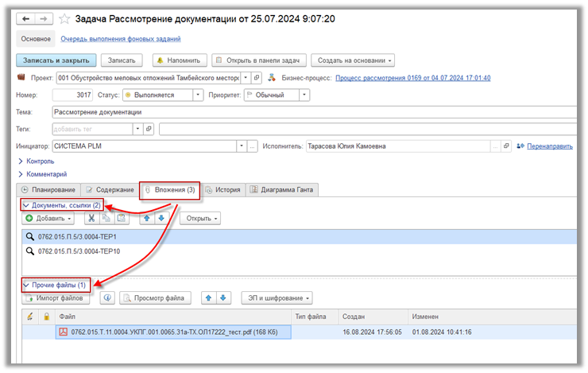This screenshot has height=373, width=588.
Task: Paste with the clipboard icon in documents toolbar
Action: tap(121, 218)
